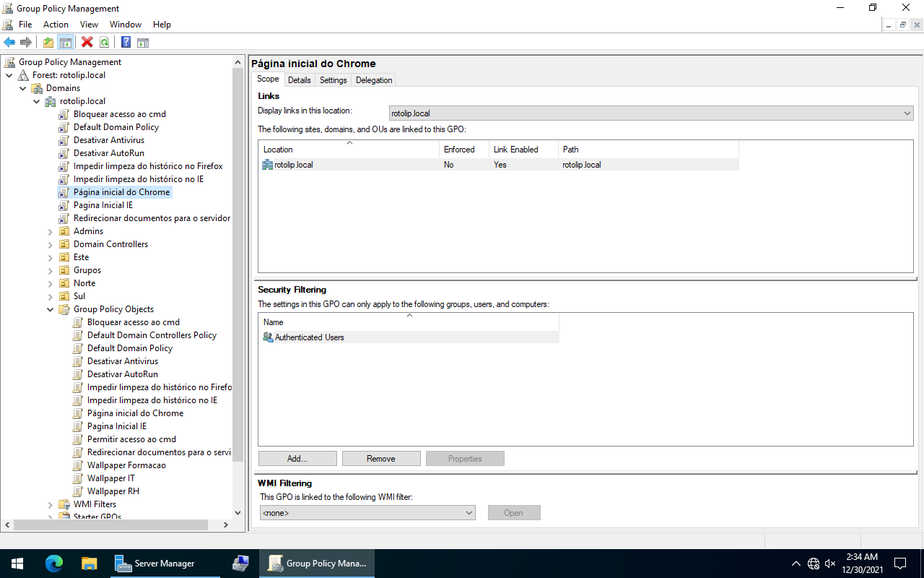The width and height of the screenshot is (924, 578).
Task: Open the Display links location dropdown
Action: point(907,113)
